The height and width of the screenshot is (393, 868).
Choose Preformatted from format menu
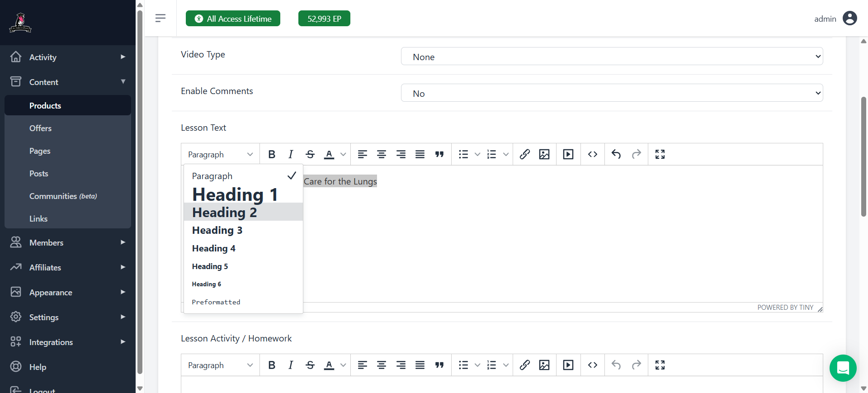point(216,302)
